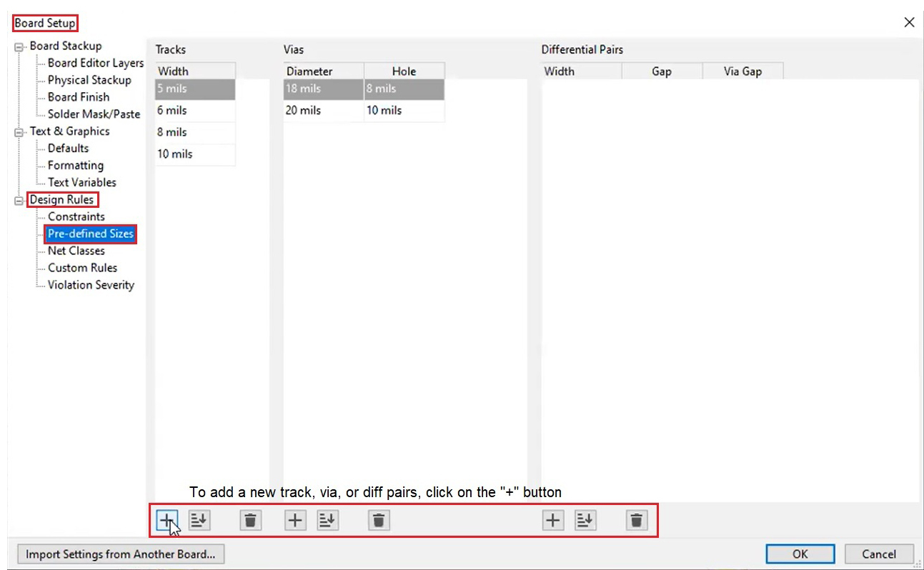Click Import Settings from Another Board button

pos(121,554)
